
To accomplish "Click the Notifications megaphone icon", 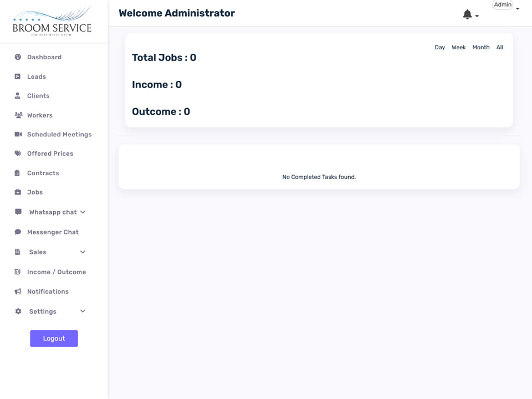I will (x=18, y=291).
